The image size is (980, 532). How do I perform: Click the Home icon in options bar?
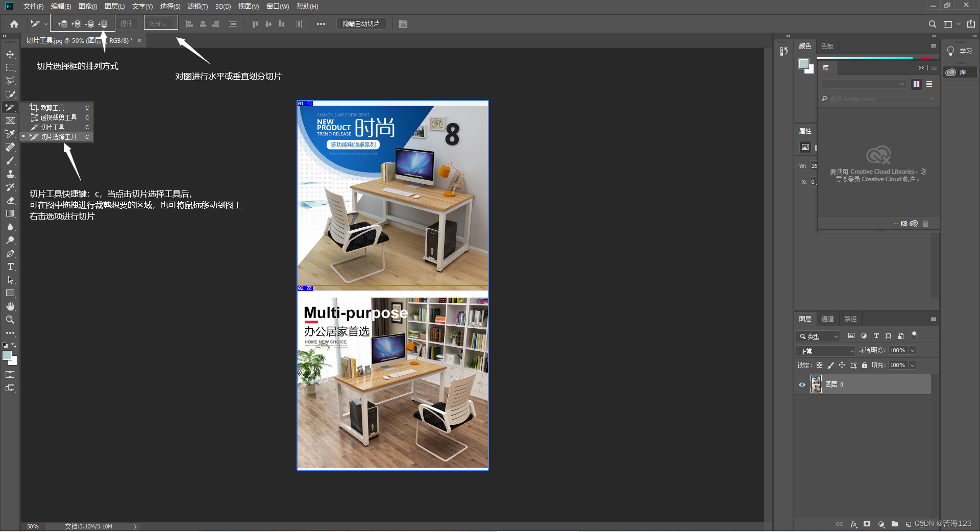(x=14, y=24)
